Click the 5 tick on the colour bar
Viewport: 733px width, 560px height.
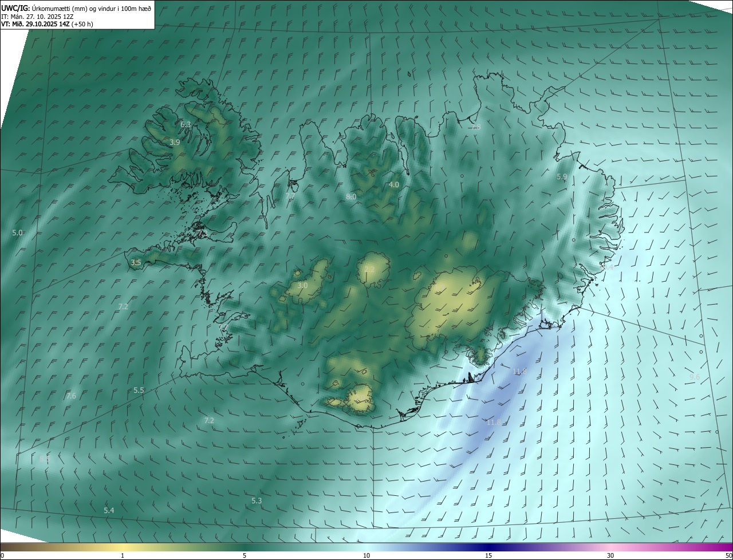coord(245,556)
